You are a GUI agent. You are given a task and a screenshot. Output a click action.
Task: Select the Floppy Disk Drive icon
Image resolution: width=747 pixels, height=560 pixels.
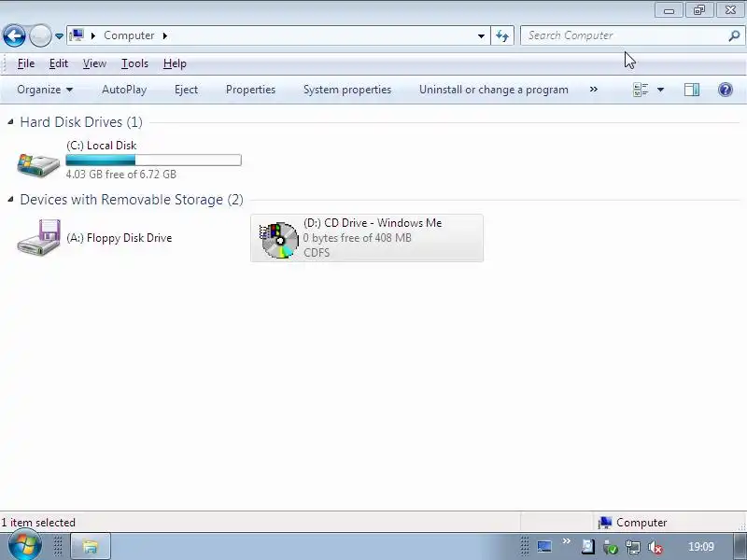(39, 237)
